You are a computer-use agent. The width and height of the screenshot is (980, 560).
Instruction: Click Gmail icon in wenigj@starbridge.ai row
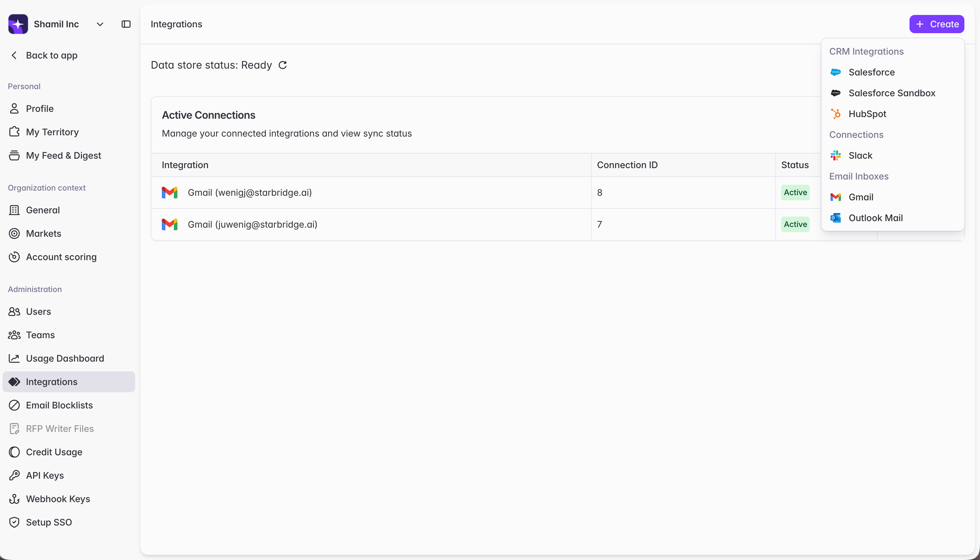[x=170, y=193]
